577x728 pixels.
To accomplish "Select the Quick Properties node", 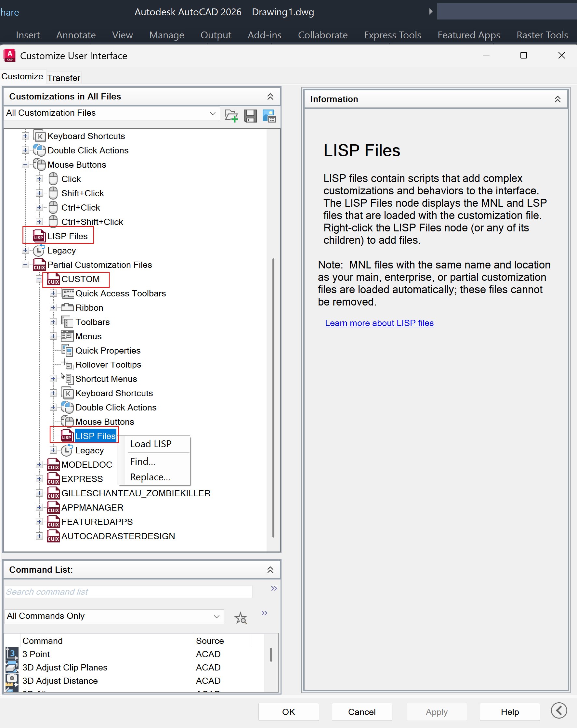I will pyautogui.click(x=108, y=350).
